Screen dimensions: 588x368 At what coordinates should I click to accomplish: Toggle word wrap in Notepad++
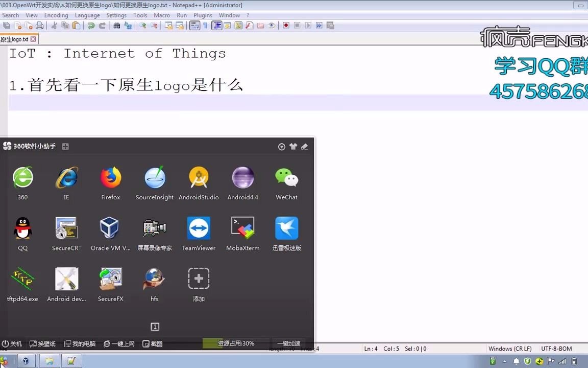[195, 25]
